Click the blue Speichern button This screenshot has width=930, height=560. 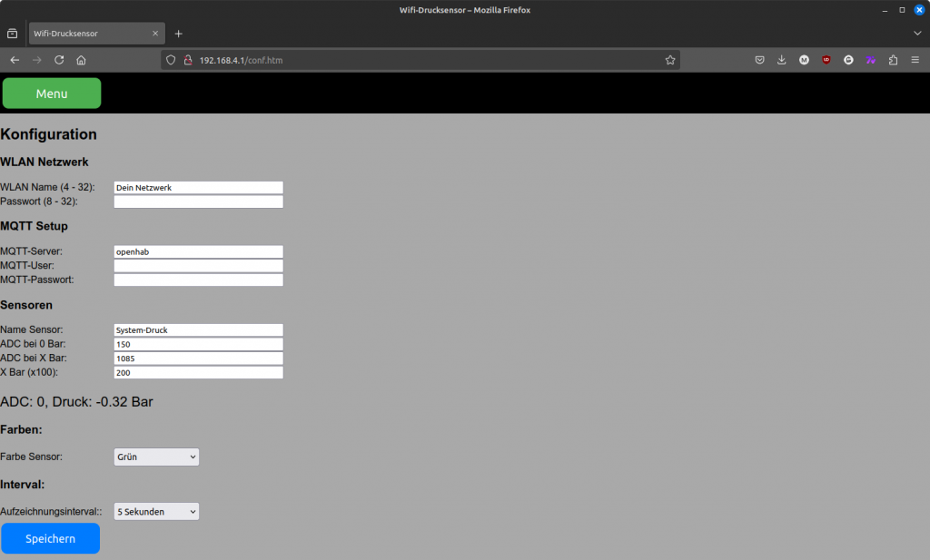pos(51,538)
